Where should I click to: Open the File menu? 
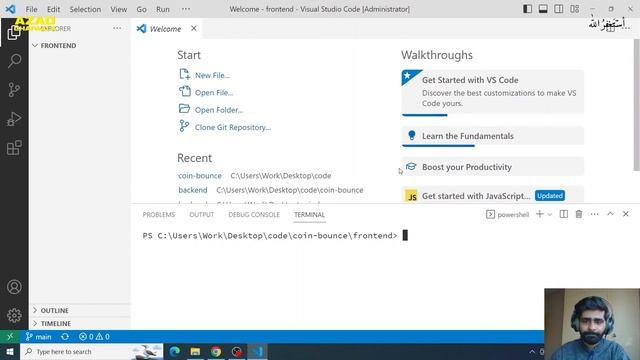(x=31, y=9)
